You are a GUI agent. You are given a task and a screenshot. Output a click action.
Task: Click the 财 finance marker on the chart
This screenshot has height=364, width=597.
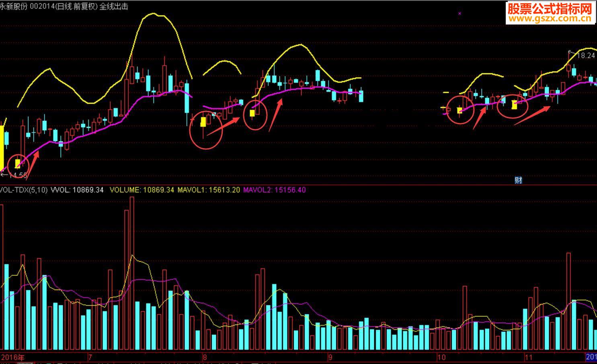[518, 180]
